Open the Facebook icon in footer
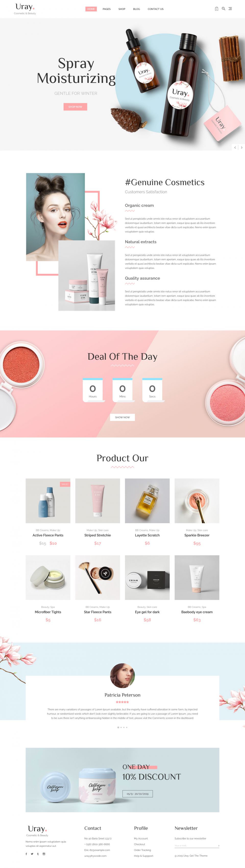The image size is (245, 868). point(26,854)
